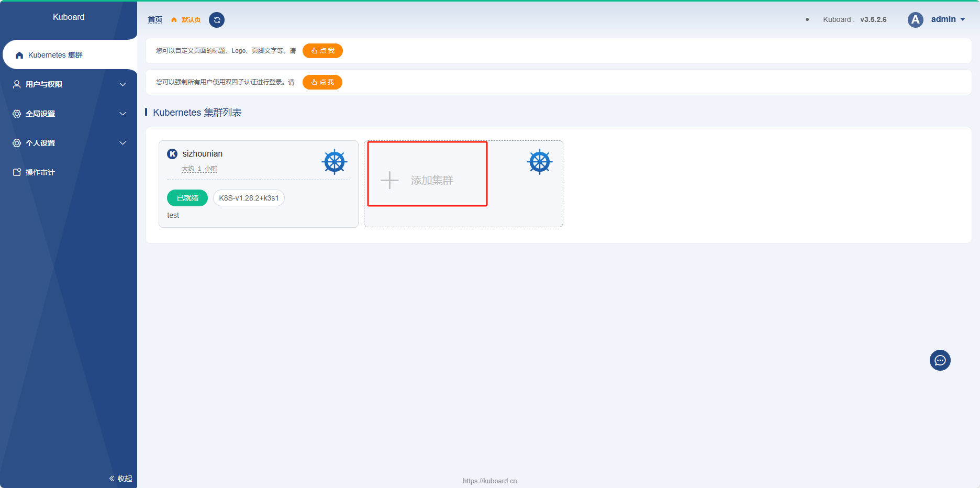Open the 操作审计 sidebar item
The image size is (980, 488).
(x=69, y=172)
